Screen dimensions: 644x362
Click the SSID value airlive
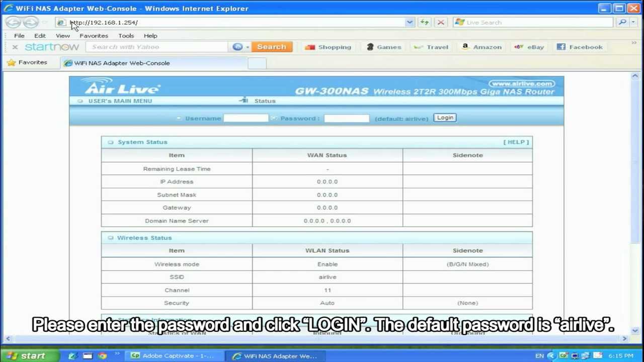(328, 277)
